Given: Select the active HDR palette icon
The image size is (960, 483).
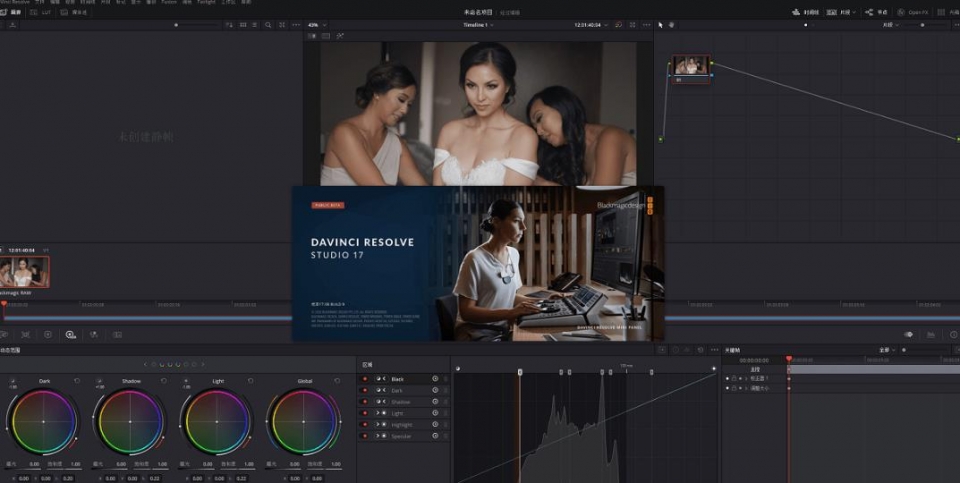Looking at the screenshot, I should (70, 335).
